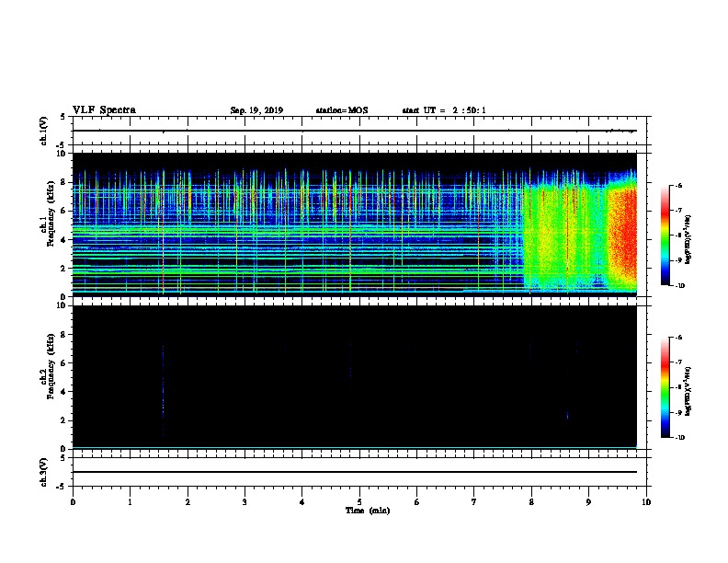The width and height of the screenshot is (728, 563).
Task: Click the "-6" label of ch.1 color bar
Action: coord(678,186)
